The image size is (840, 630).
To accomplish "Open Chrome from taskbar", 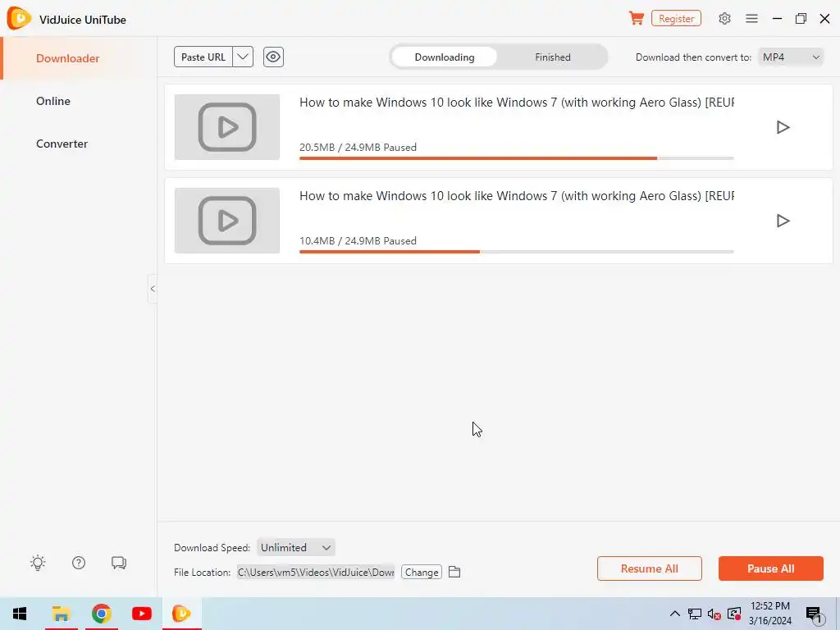I will coord(101,614).
